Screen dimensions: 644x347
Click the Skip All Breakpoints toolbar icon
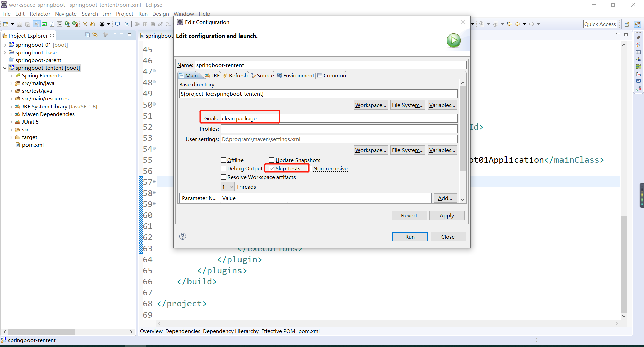(x=127, y=24)
